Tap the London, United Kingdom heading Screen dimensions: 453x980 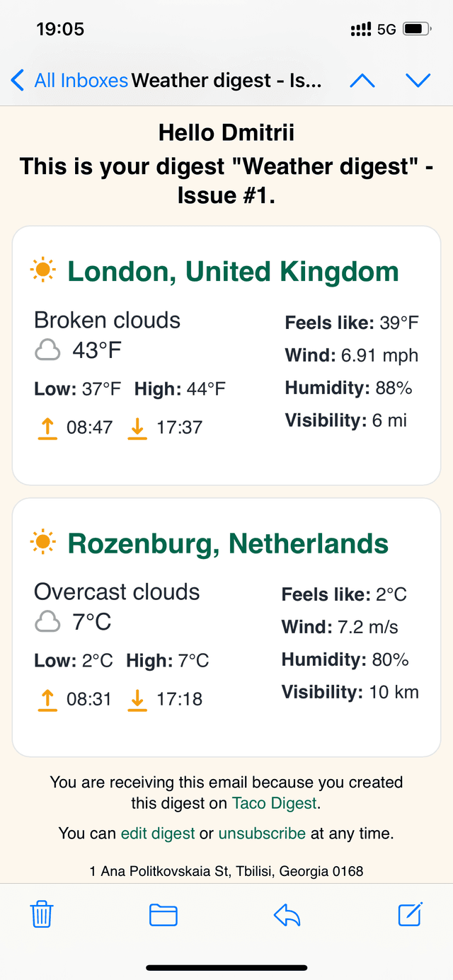click(234, 272)
